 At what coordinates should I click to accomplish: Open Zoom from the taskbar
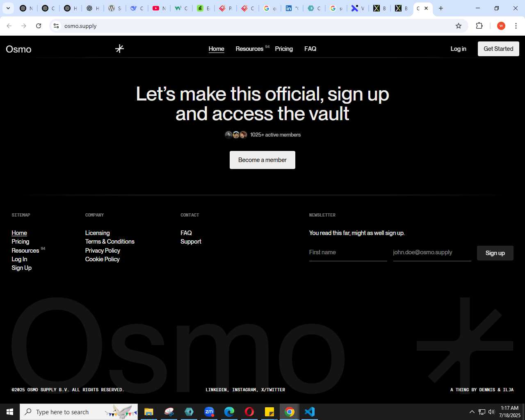pos(209,412)
